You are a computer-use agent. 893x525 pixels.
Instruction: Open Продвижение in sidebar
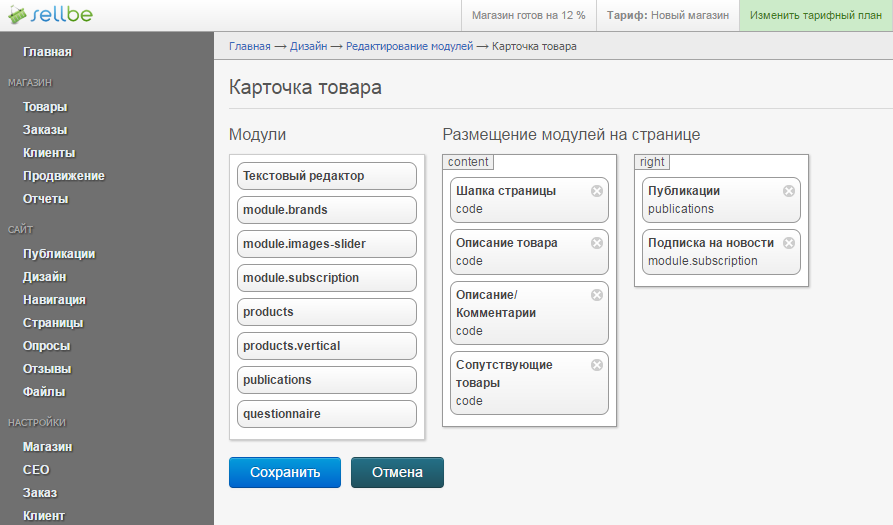[x=64, y=176]
